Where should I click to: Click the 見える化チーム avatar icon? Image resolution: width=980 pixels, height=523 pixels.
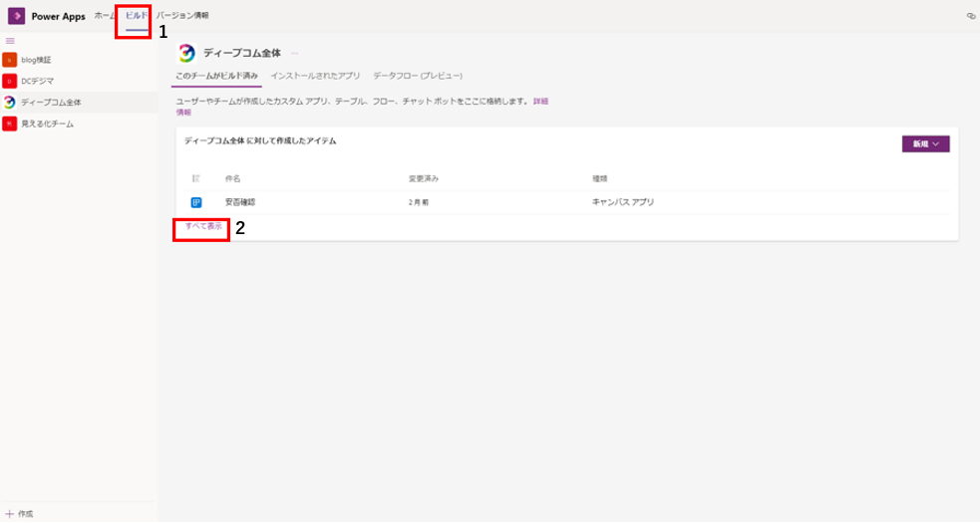[x=10, y=124]
